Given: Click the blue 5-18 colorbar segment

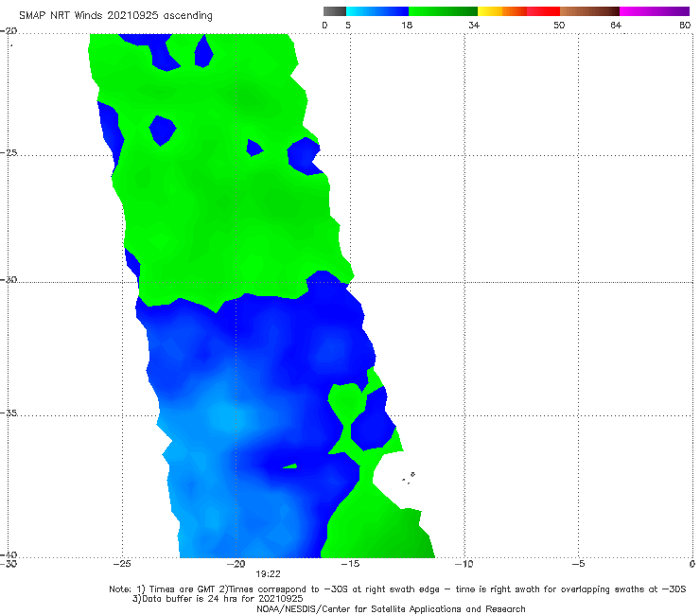Looking at the screenshot, I should (x=377, y=11).
